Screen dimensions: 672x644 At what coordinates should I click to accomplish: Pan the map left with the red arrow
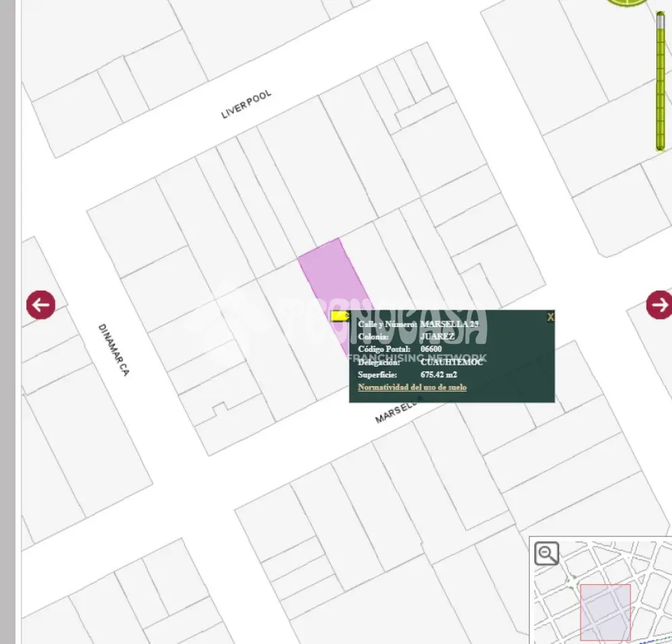pos(41,305)
